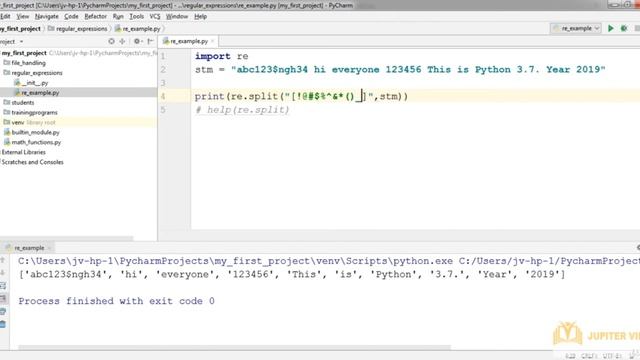Open the VCS menu
Image resolution: width=640 pixels, height=360 pixels.
click(x=155, y=16)
